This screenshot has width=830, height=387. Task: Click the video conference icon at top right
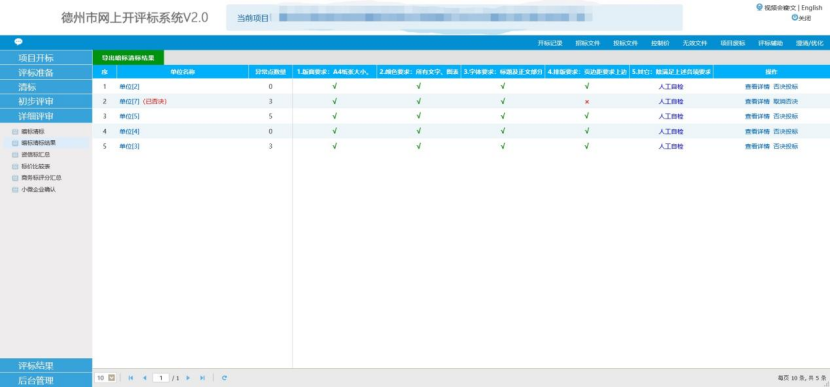coord(760,7)
